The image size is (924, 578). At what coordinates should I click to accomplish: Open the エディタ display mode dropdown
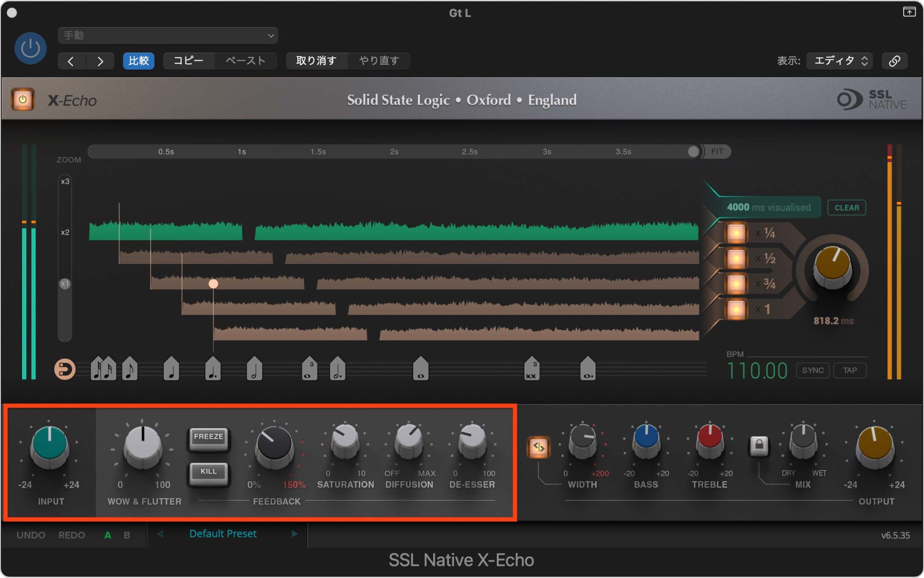[x=839, y=60]
